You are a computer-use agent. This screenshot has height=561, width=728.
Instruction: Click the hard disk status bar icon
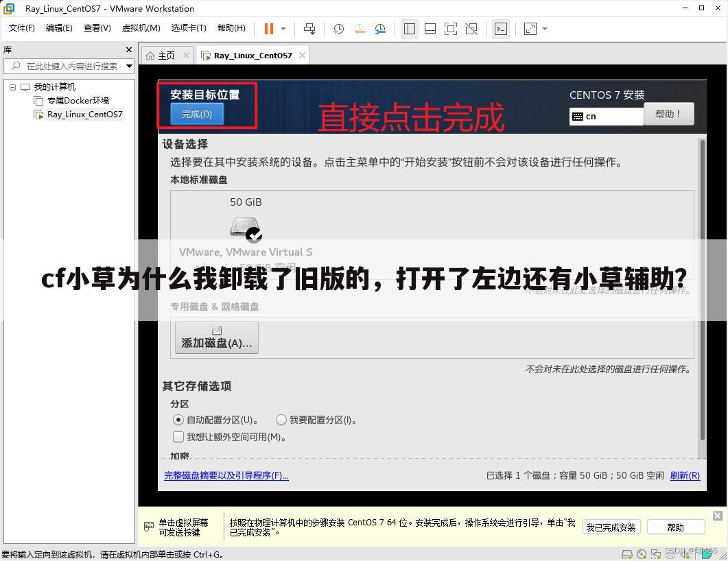pyautogui.click(x=626, y=554)
